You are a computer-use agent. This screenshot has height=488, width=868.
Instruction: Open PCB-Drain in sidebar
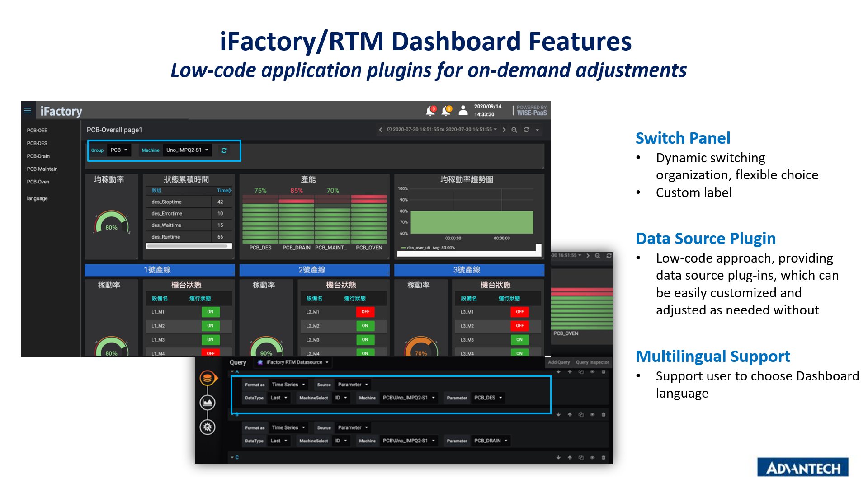tap(38, 156)
